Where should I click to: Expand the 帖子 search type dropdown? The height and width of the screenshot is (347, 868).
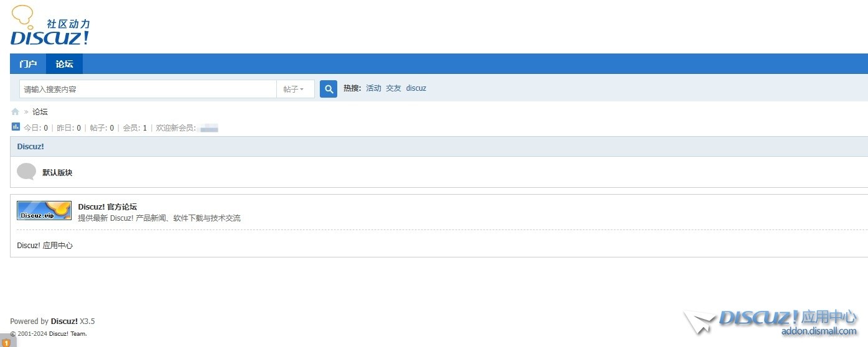pyautogui.click(x=295, y=89)
